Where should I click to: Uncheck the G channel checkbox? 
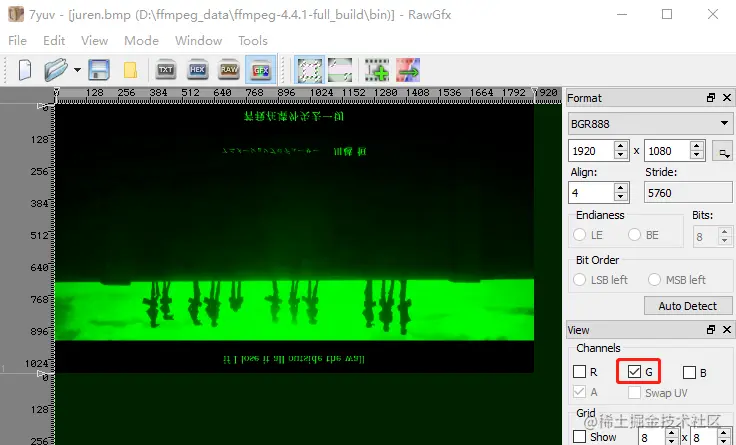click(634, 372)
